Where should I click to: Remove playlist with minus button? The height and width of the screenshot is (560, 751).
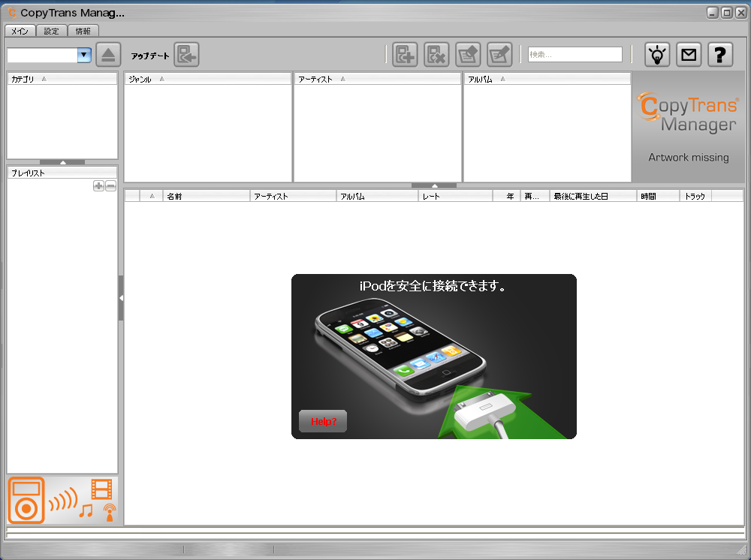[110, 185]
